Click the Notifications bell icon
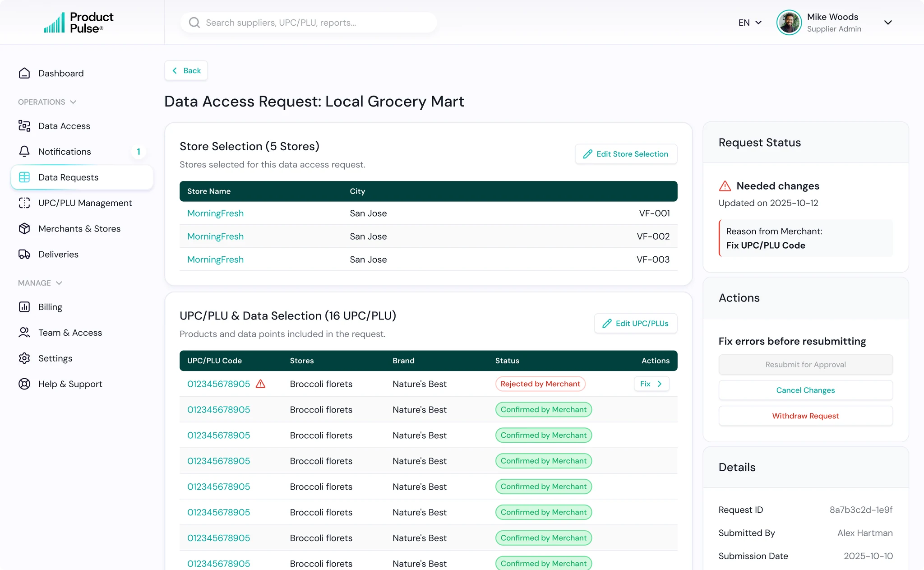Viewport: 924px width, 570px height. coord(24,152)
